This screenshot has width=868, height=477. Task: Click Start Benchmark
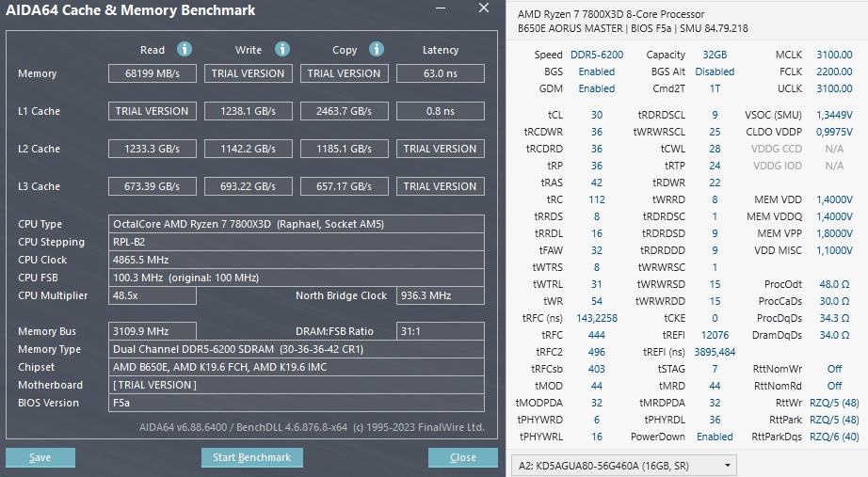click(x=252, y=457)
